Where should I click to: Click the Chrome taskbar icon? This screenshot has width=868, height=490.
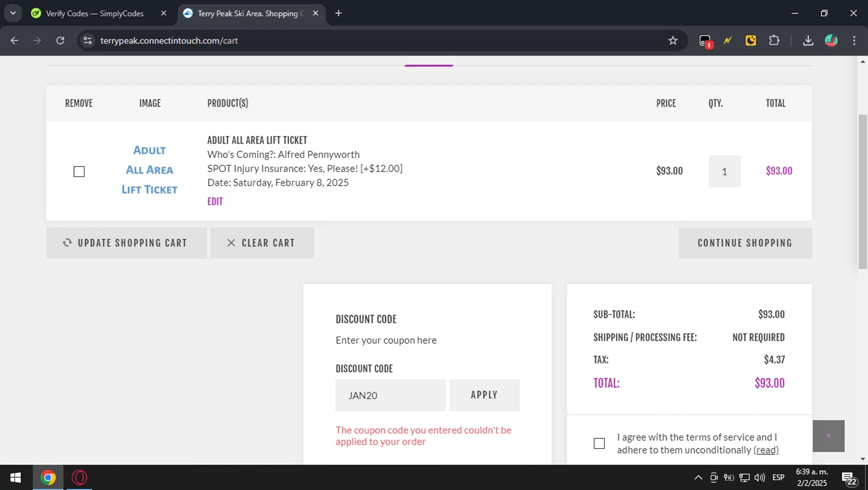click(x=49, y=477)
